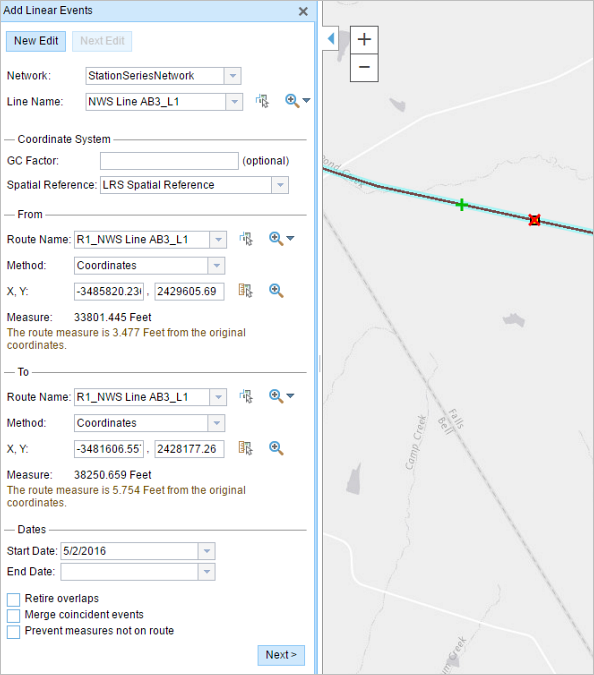The image size is (594, 675).
Task: Click the New Edit button
Action: pos(36,41)
